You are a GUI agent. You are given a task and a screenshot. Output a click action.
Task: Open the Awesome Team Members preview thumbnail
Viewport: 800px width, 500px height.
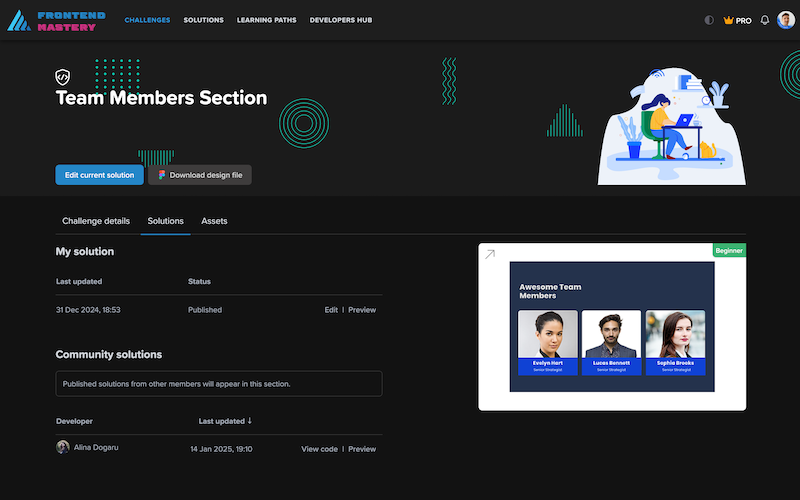click(612, 327)
